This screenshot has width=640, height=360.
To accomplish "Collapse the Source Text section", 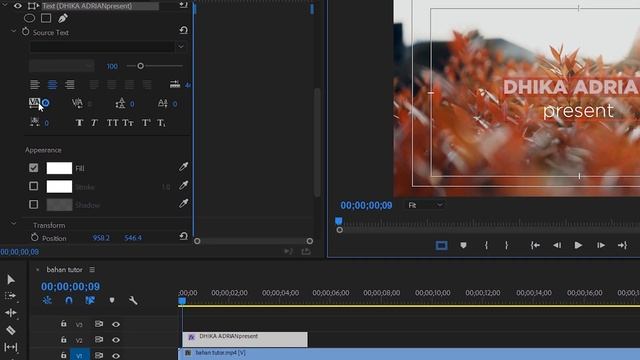I will (13, 31).
